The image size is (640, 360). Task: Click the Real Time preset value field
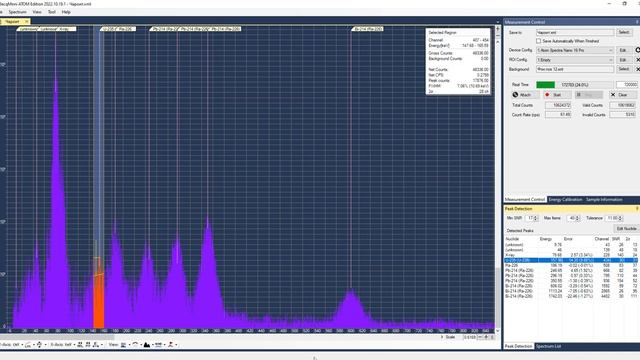627,84
